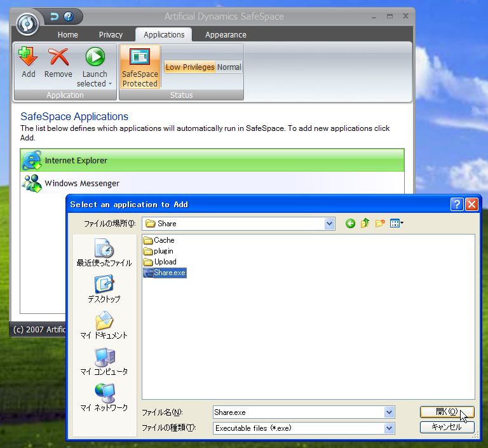This screenshot has height=448, width=488.
Task: Go back with green arrow in dialog
Action: pyautogui.click(x=350, y=223)
